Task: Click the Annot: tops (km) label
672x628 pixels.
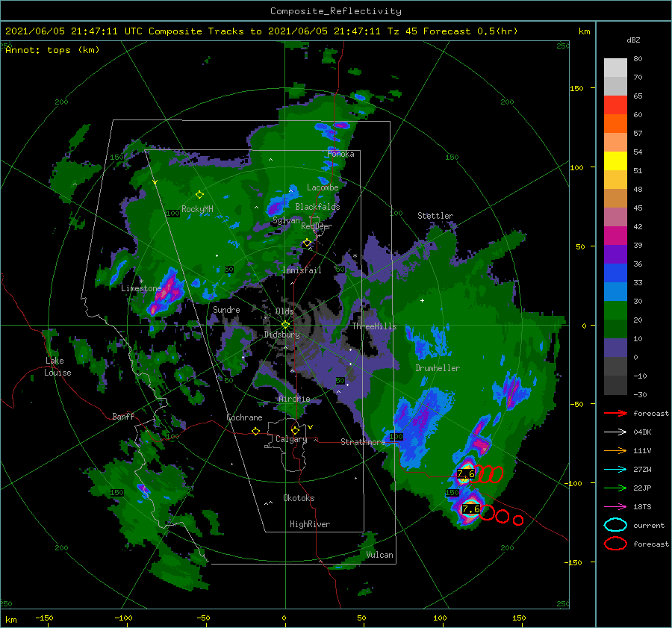Action: click(52, 50)
